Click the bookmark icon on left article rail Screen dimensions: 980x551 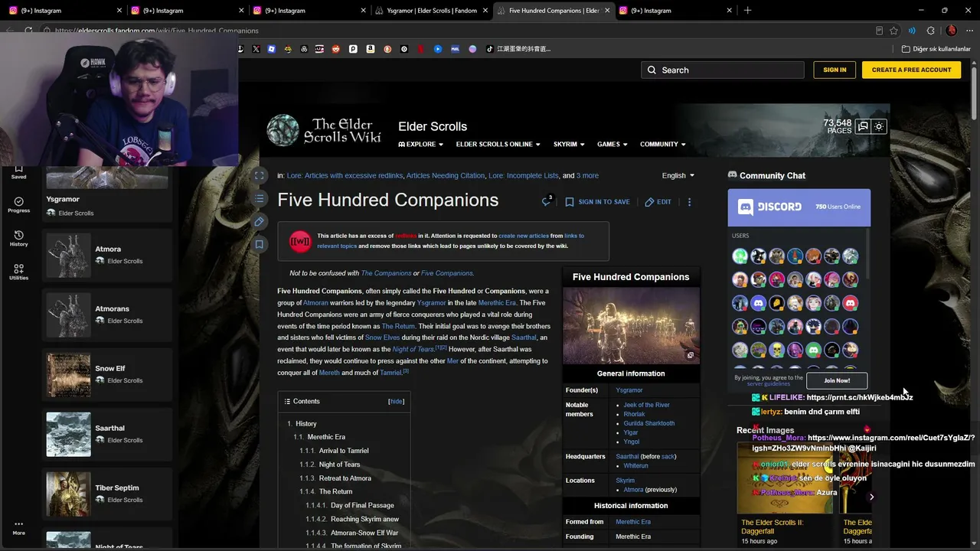260,244
